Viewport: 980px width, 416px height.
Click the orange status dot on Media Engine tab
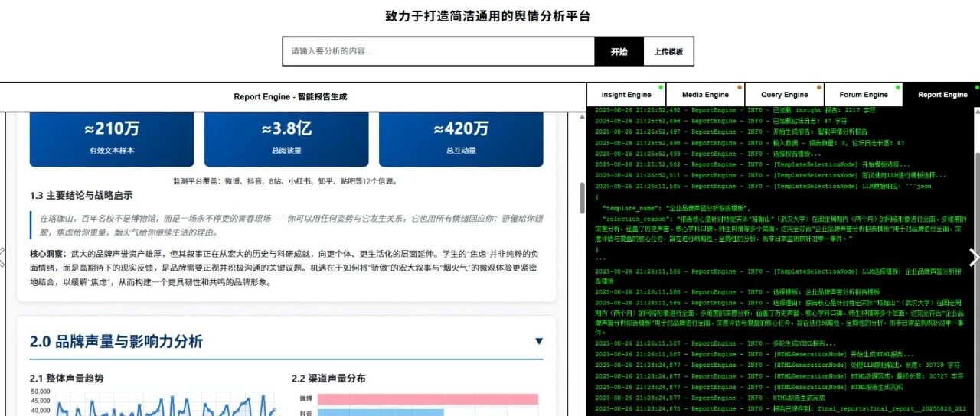[x=740, y=87]
